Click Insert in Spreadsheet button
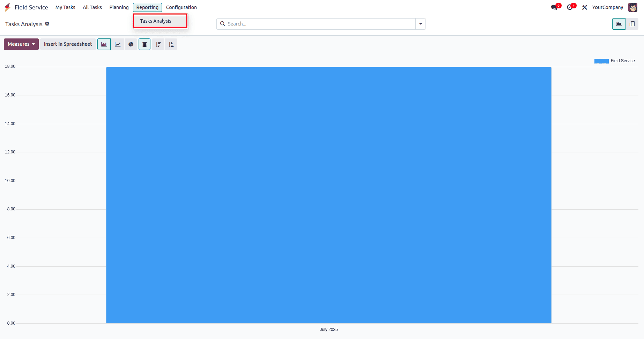644x339 pixels. click(x=68, y=44)
